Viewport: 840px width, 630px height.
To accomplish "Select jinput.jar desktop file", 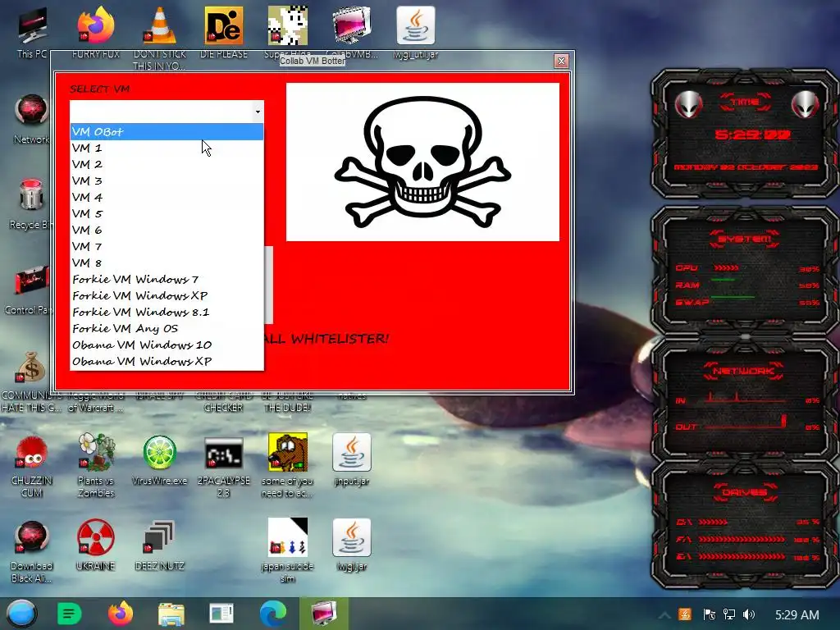I will (351, 461).
